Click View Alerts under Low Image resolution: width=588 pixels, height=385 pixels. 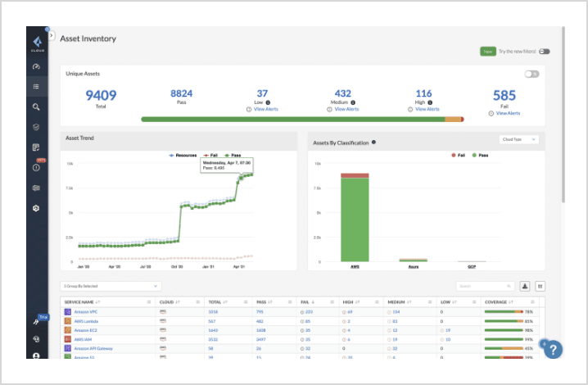click(x=266, y=109)
